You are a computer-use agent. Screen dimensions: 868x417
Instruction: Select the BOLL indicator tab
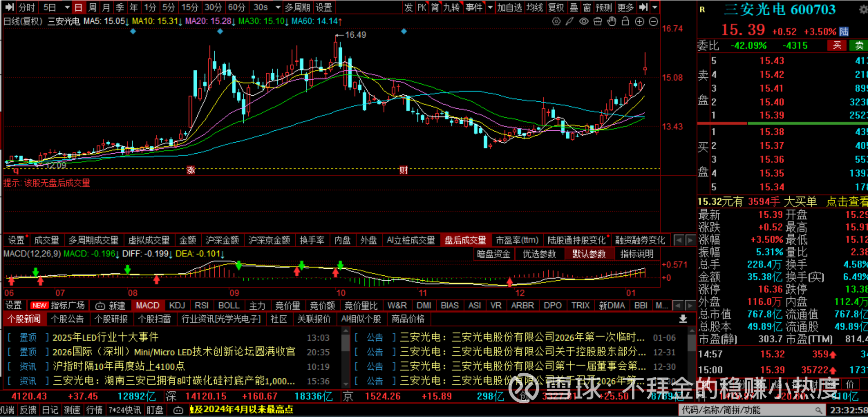(229, 306)
